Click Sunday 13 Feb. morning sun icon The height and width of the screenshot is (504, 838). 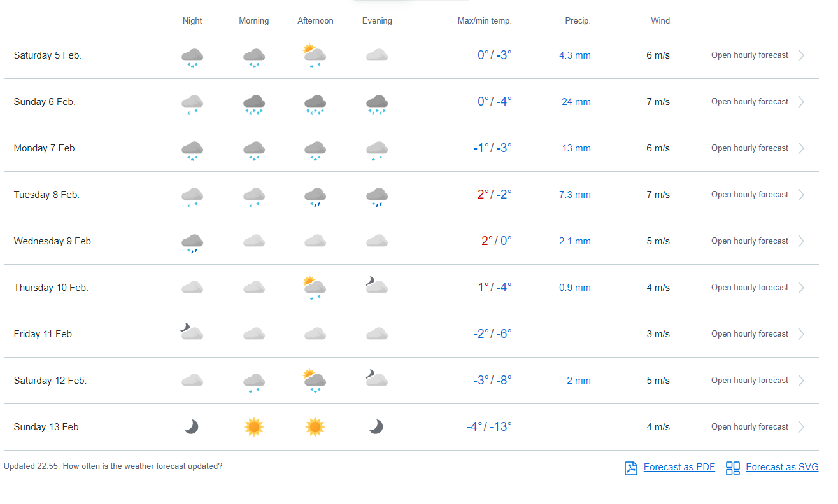[x=253, y=427]
